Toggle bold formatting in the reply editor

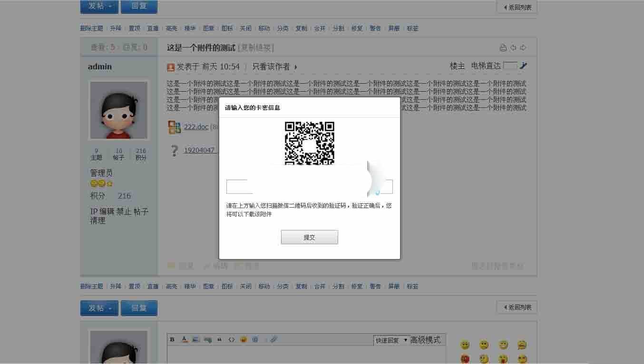coord(172,339)
